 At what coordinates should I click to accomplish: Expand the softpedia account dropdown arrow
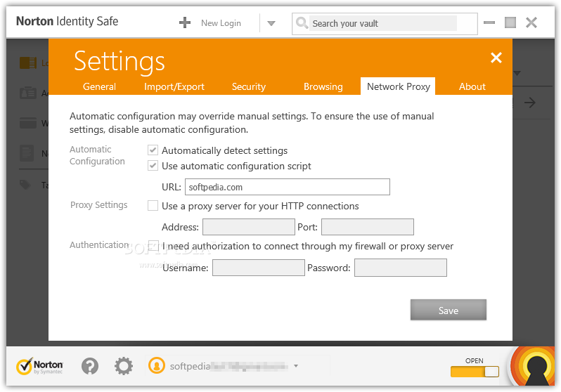(x=296, y=366)
